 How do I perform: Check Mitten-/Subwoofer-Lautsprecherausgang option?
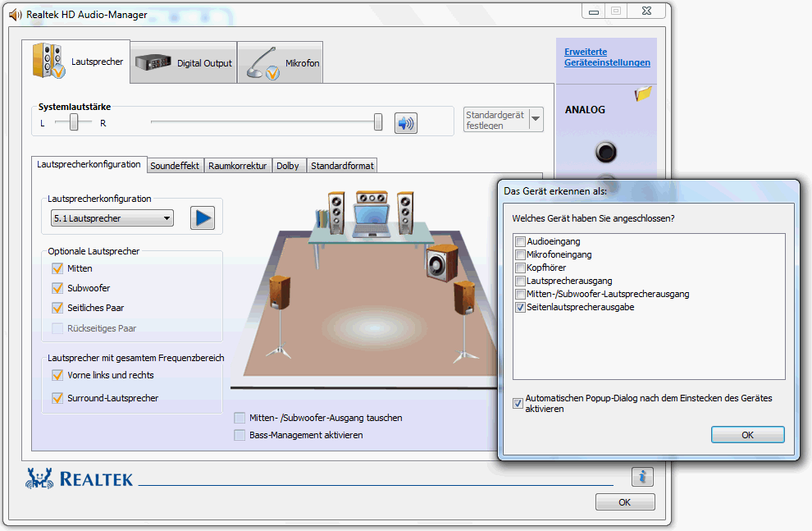point(521,294)
